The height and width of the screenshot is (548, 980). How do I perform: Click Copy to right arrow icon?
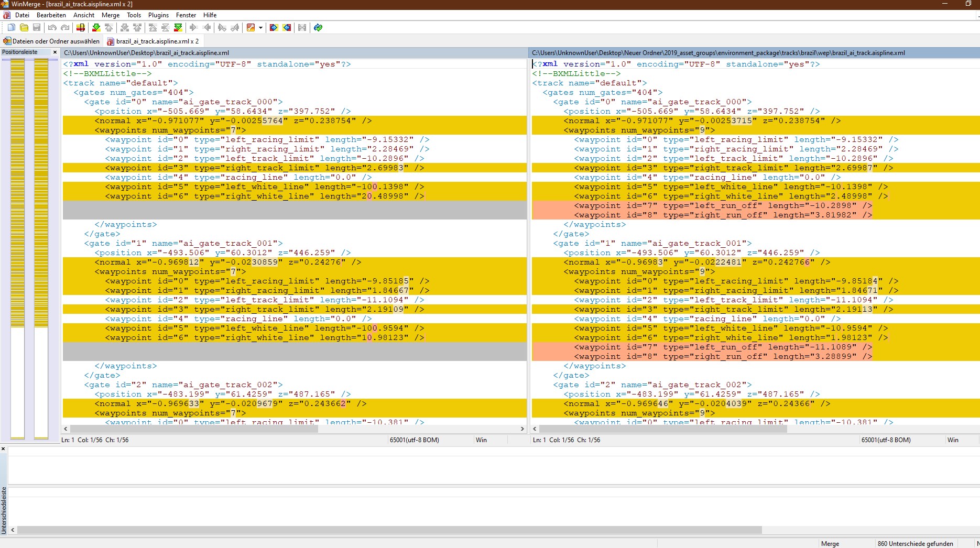(193, 27)
